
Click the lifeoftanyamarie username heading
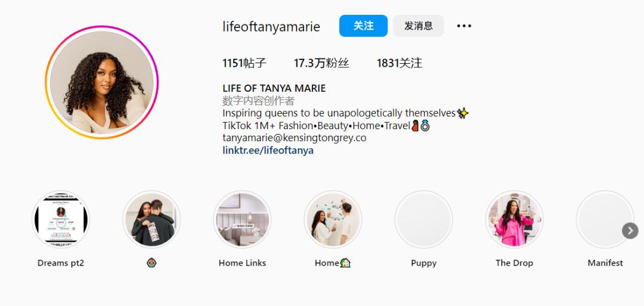pos(271,27)
